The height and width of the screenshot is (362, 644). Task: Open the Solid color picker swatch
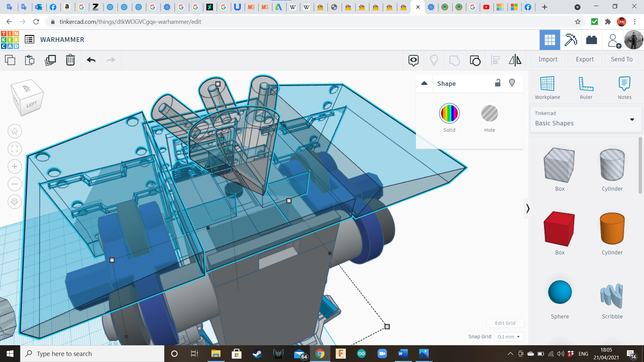click(449, 114)
